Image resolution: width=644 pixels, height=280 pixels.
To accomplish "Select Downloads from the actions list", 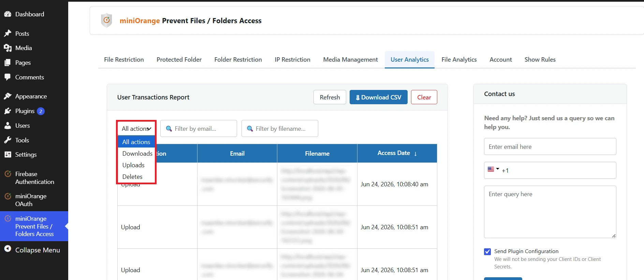I will pos(136,154).
